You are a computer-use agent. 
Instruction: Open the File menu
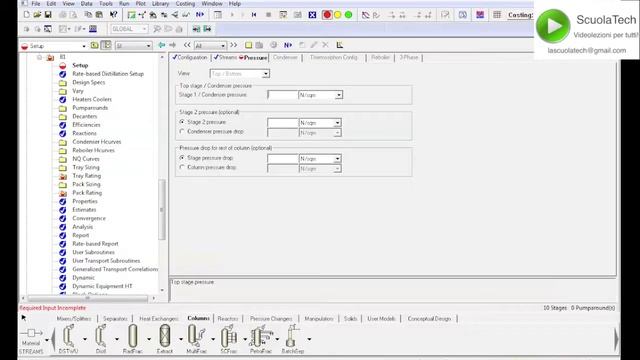(36, 3)
